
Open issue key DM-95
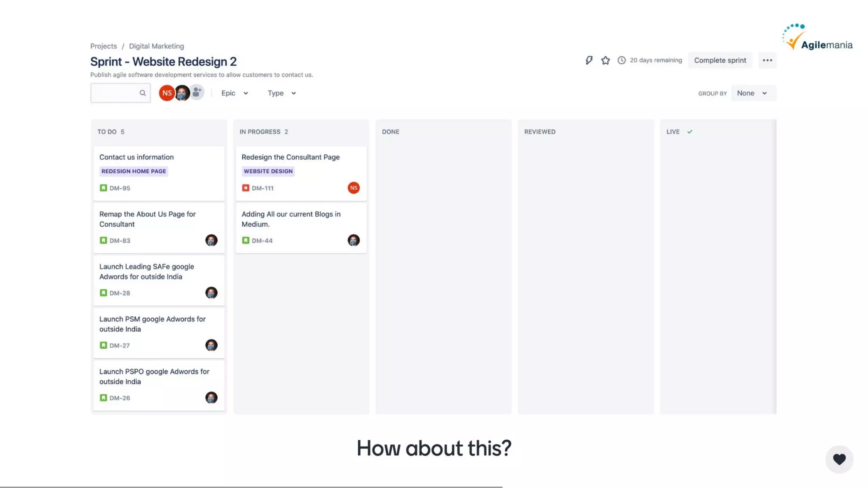[120, 188]
